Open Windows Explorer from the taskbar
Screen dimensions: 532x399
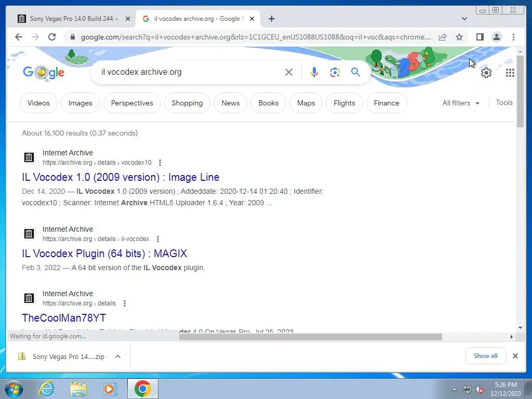click(78, 389)
